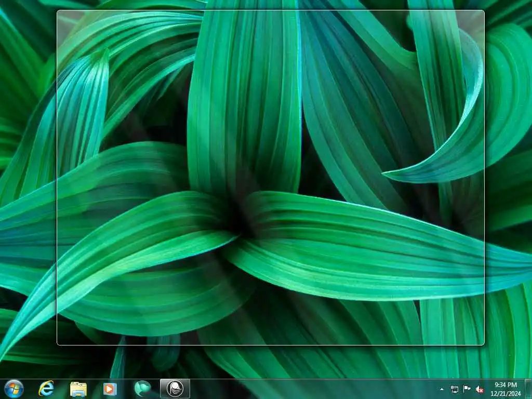Open network status tray icon
Image resolution: width=532 pixels, height=399 pixels.
coord(455,389)
